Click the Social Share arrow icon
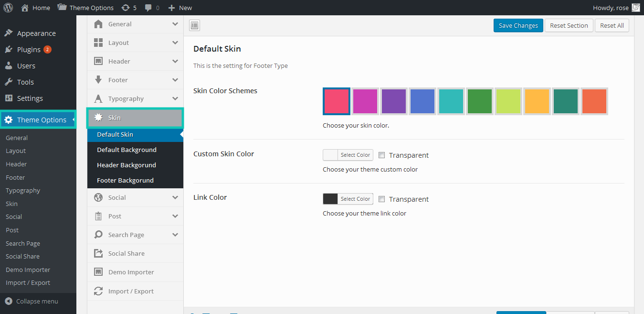This screenshot has width=644, height=314. pyautogui.click(x=98, y=253)
